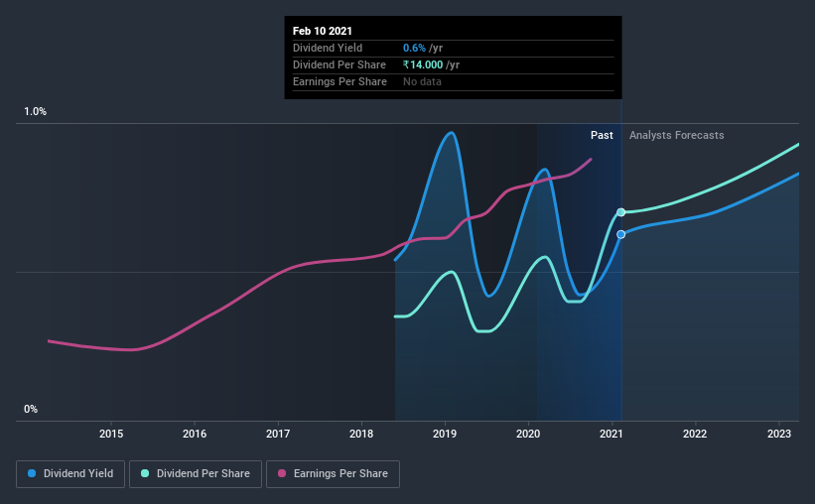Screen dimensions: 815x504
Task: Click the Feb 10 2021 tooltip date
Action: tap(323, 31)
